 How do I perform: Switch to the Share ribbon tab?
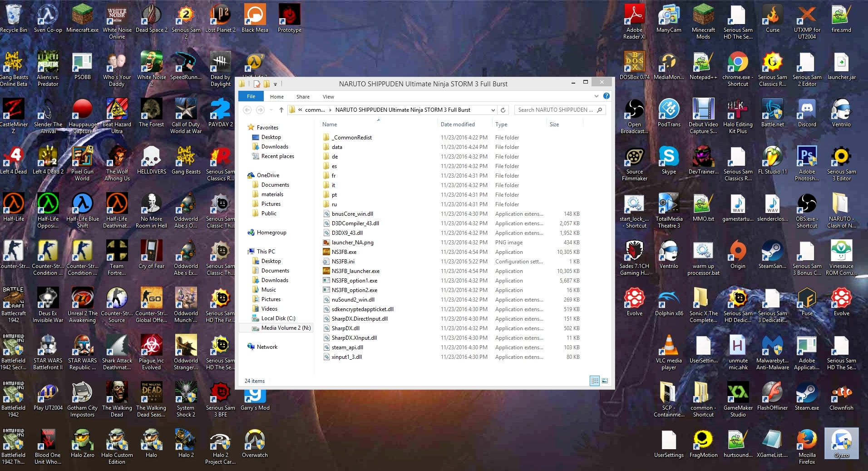(x=303, y=97)
